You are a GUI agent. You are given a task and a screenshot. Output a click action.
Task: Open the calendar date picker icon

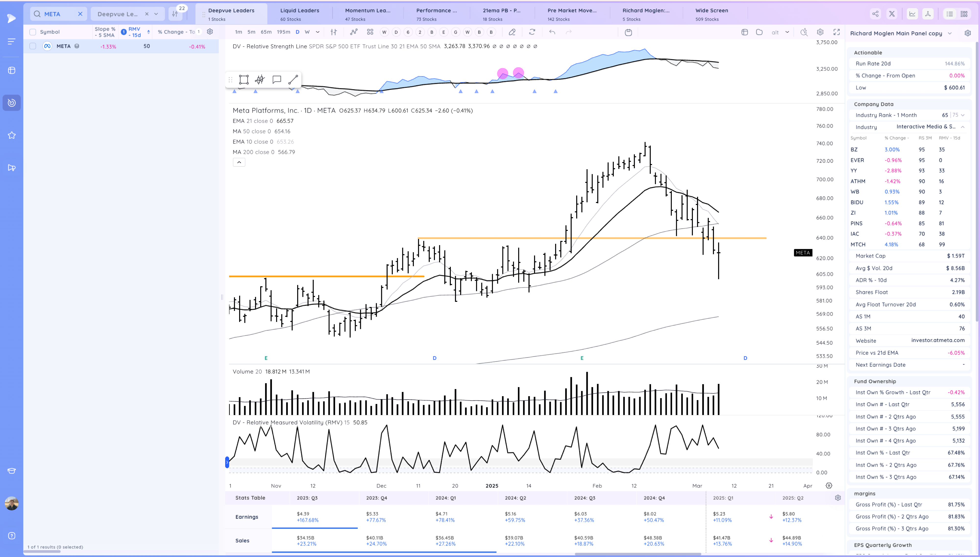click(628, 33)
